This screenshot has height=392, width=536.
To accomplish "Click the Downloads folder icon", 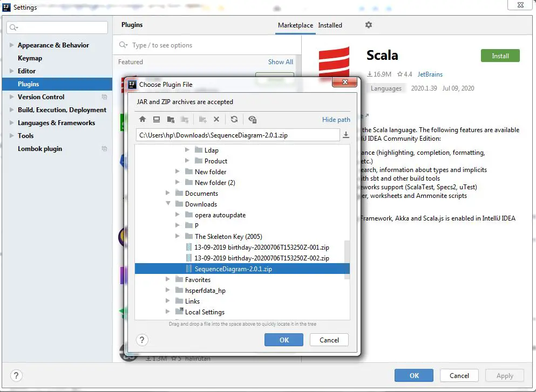I will [x=179, y=204].
